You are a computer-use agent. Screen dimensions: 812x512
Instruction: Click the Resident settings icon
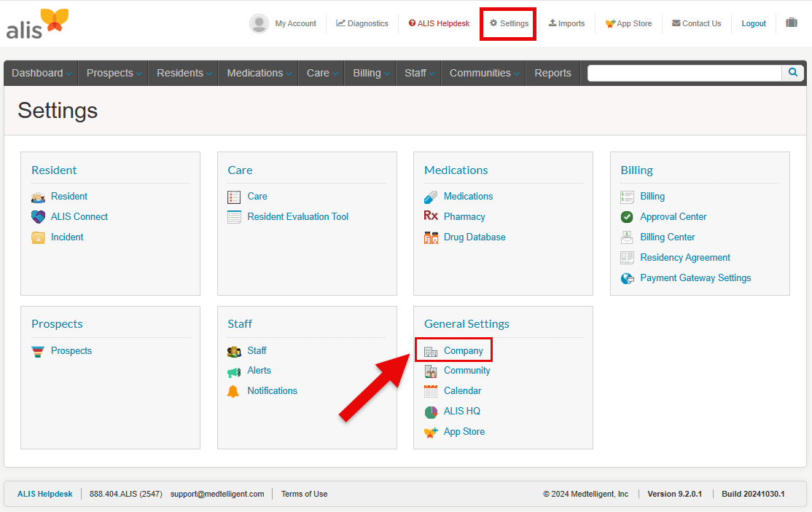(x=38, y=197)
